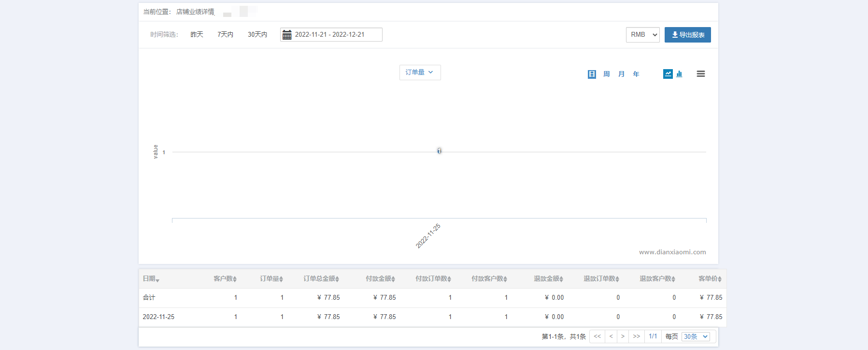Viewport: 868px width, 350px height.
Task: Sort table by 退款订单数 column
Action: click(601, 279)
